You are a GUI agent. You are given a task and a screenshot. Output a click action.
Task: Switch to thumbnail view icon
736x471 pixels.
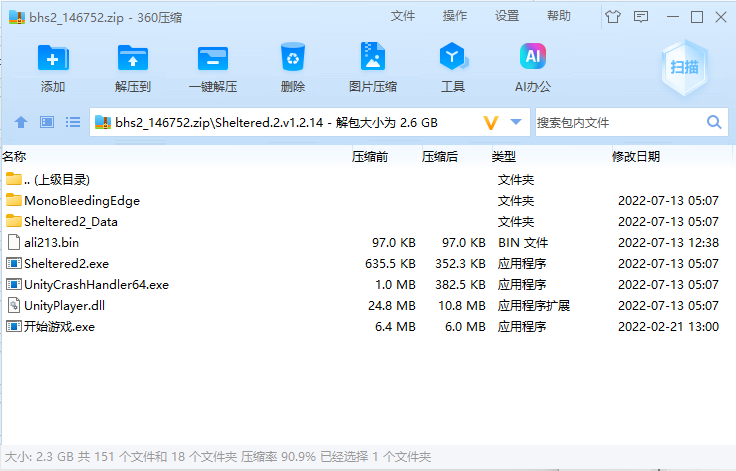point(47,123)
